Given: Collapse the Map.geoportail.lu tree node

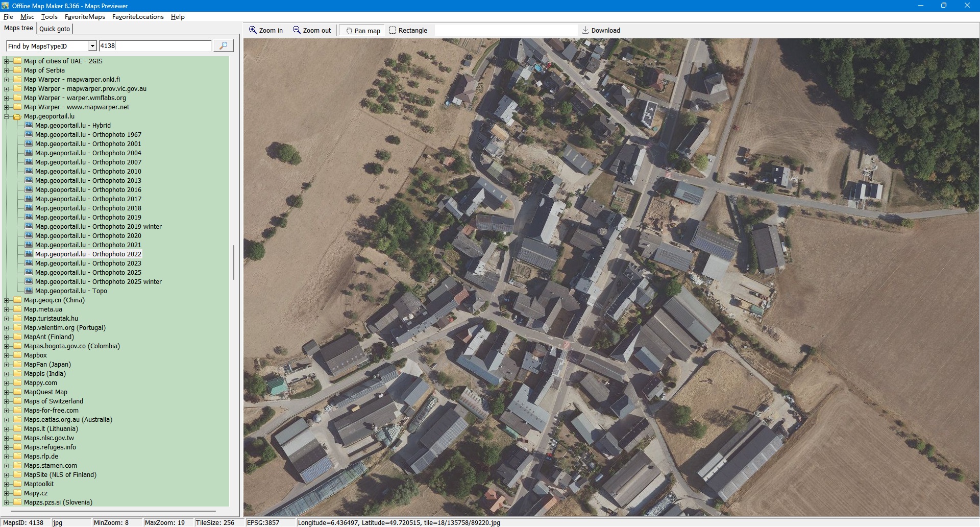Looking at the screenshot, I should (x=7, y=116).
